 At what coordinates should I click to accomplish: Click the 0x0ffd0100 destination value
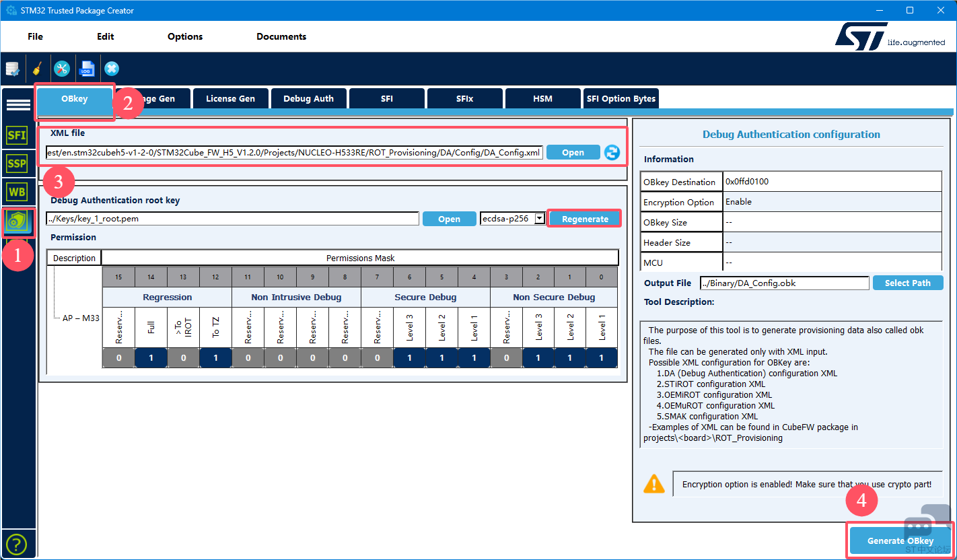tap(832, 182)
